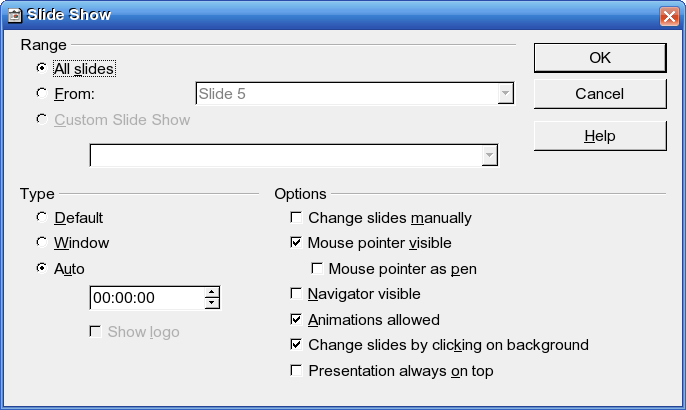
Task: Enable Change slides manually
Action: coord(296,217)
